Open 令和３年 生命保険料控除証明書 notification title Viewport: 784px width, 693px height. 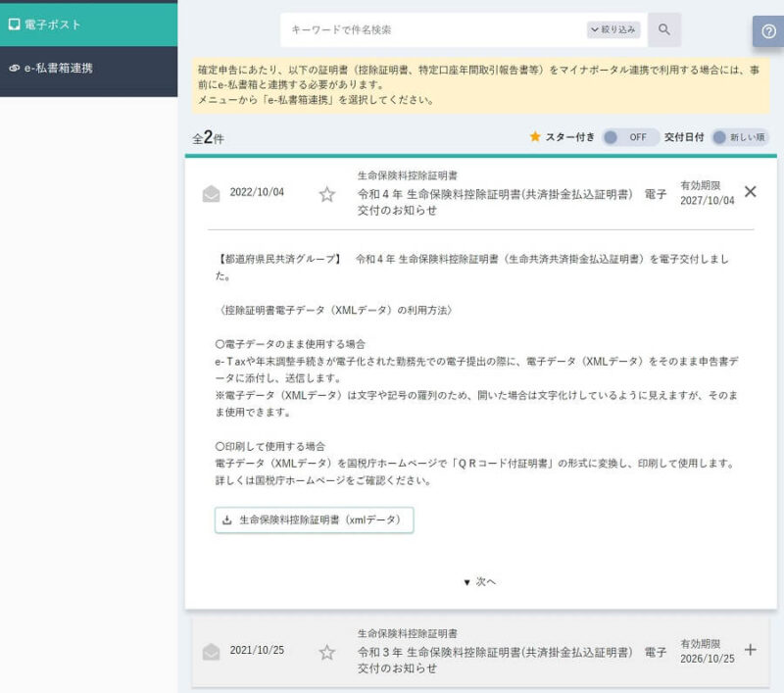click(512, 660)
